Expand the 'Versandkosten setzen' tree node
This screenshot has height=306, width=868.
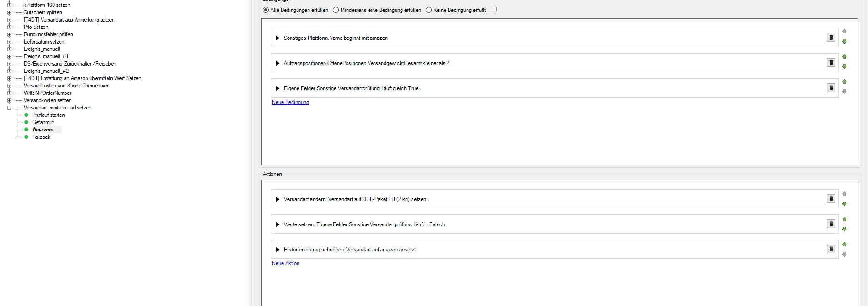tap(9, 100)
